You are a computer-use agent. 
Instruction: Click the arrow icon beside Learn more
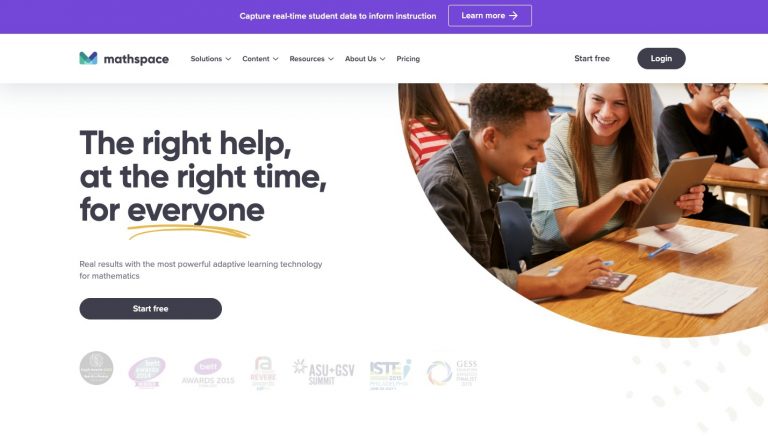513,16
